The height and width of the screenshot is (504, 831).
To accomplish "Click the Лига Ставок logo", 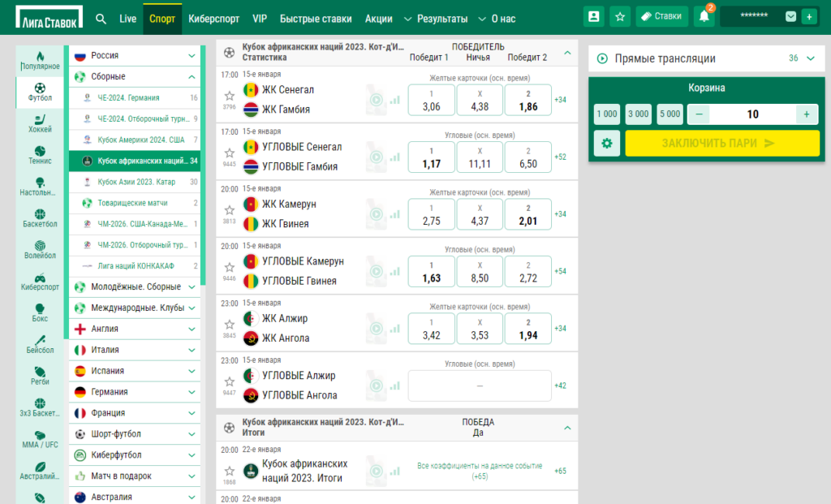I will pos(50,18).
